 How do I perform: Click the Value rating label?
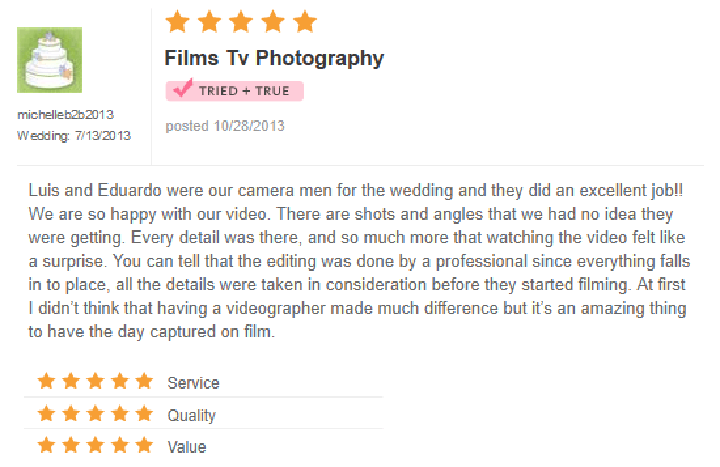[x=187, y=447]
